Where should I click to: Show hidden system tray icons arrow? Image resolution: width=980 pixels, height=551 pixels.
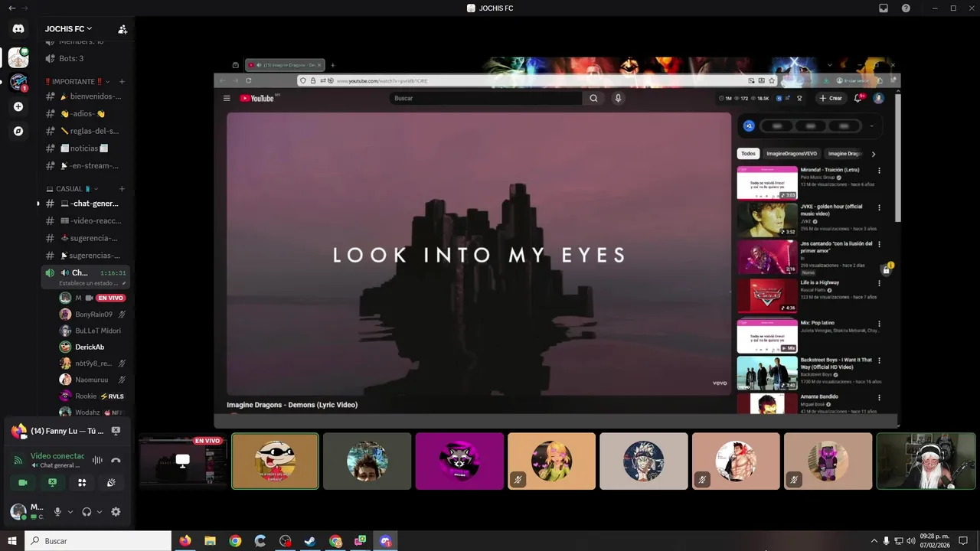[x=874, y=541]
